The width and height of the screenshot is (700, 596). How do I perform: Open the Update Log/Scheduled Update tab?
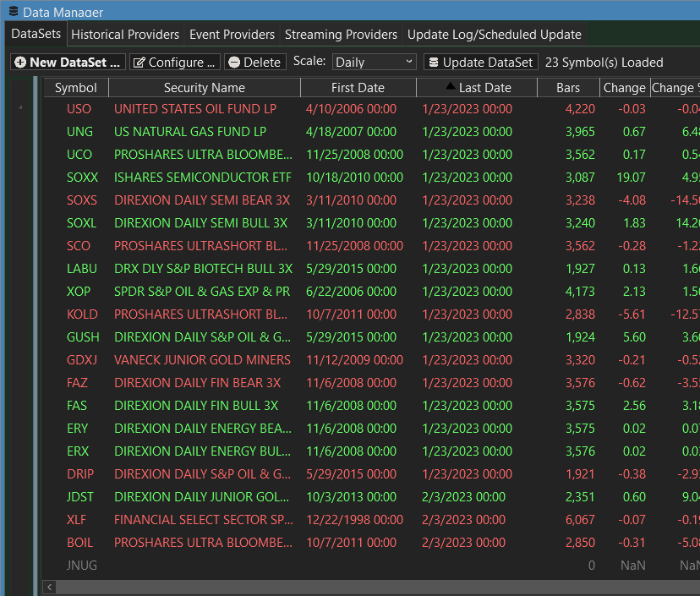coord(495,35)
